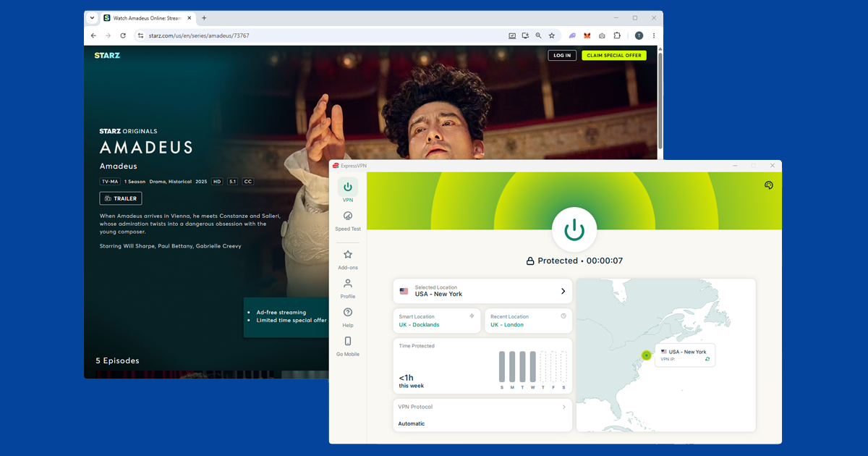
Task: Click the camera extension icon in Chrome toolbar
Action: coord(602,35)
